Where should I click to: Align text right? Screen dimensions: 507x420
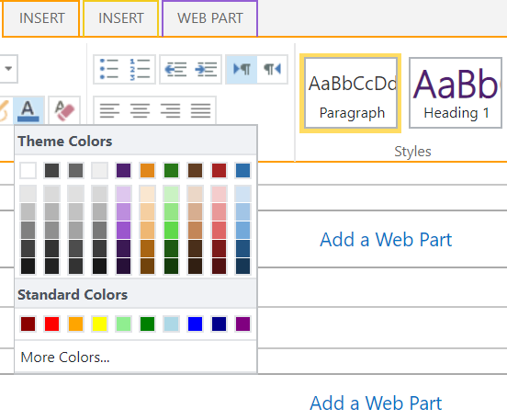pyautogui.click(x=170, y=110)
